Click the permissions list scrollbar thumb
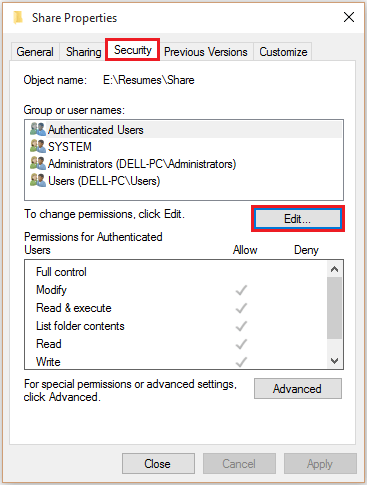The width and height of the screenshot is (367, 485). pos(334,308)
